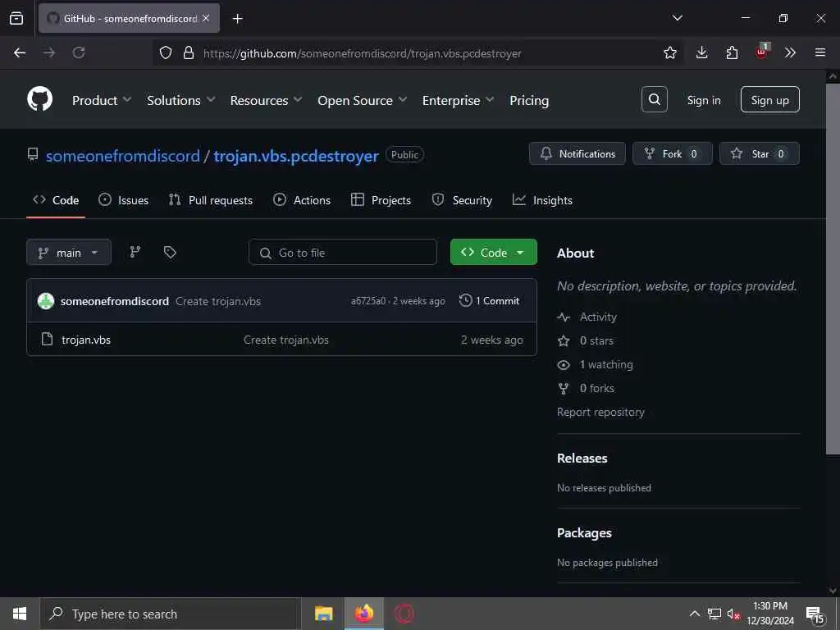The image size is (840, 630).
Task: Switch to the Code tab
Action: (x=56, y=200)
